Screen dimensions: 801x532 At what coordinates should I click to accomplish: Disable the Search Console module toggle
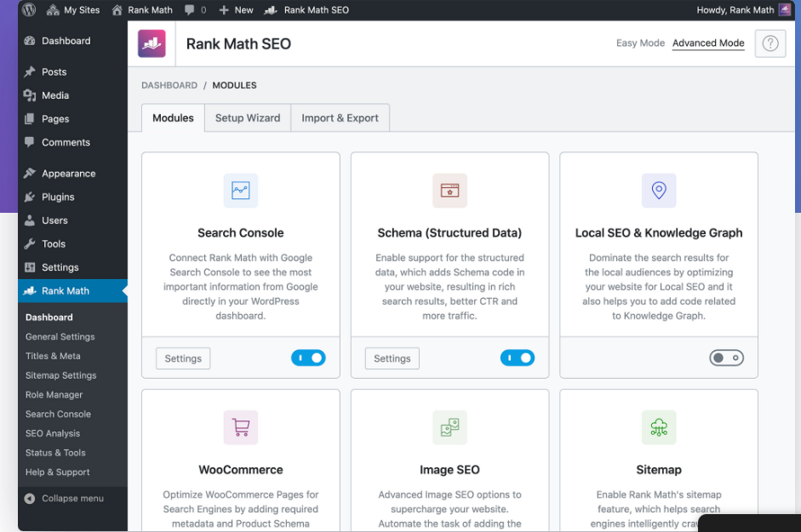(308, 358)
